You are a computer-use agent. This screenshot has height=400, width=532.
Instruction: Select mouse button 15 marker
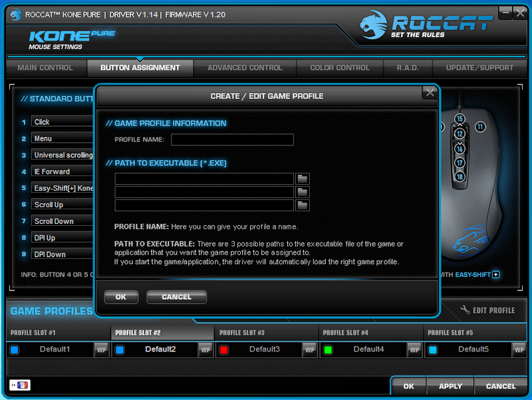click(460, 119)
